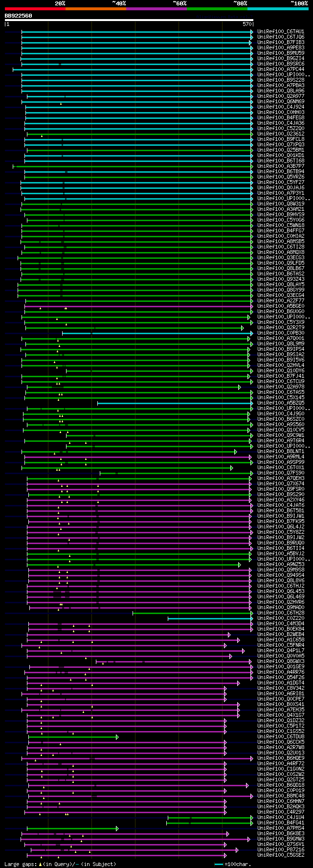
Task: Click the label UniRef100_C6T0X1
Action: point(281,468)
